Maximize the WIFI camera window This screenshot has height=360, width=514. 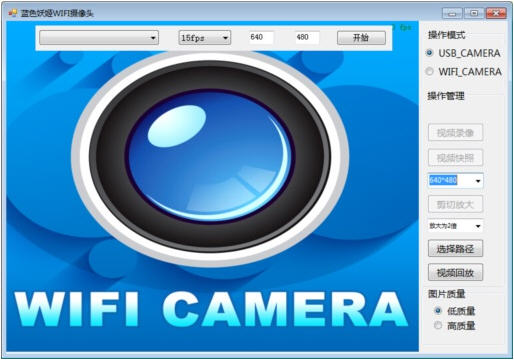tap(474, 13)
